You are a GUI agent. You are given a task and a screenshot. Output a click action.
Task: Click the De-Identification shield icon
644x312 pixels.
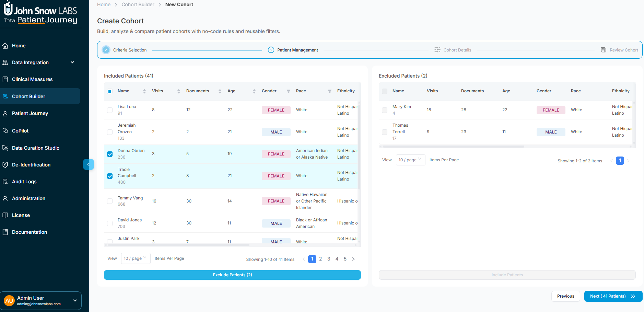pyautogui.click(x=5, y=165)
